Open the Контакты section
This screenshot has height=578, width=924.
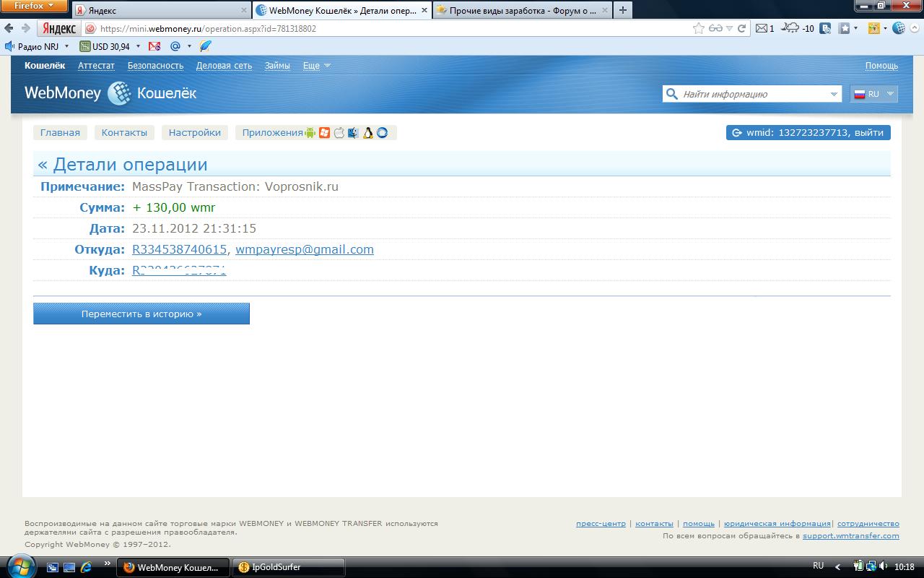(x=124, y=133)
